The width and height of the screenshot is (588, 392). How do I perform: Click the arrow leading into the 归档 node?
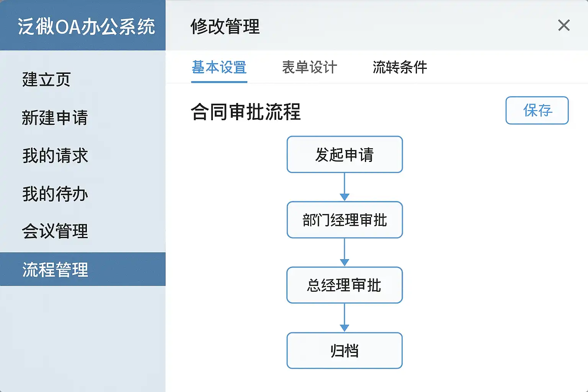tap(345, 318)
